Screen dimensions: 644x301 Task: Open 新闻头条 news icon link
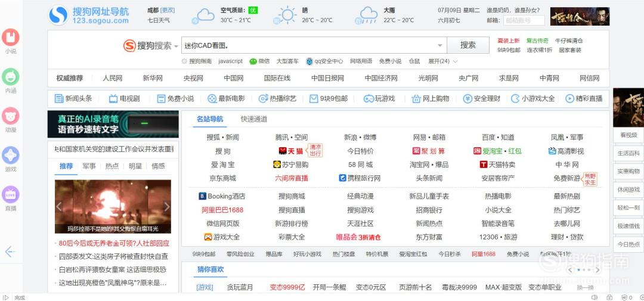[x=73, y=98]
